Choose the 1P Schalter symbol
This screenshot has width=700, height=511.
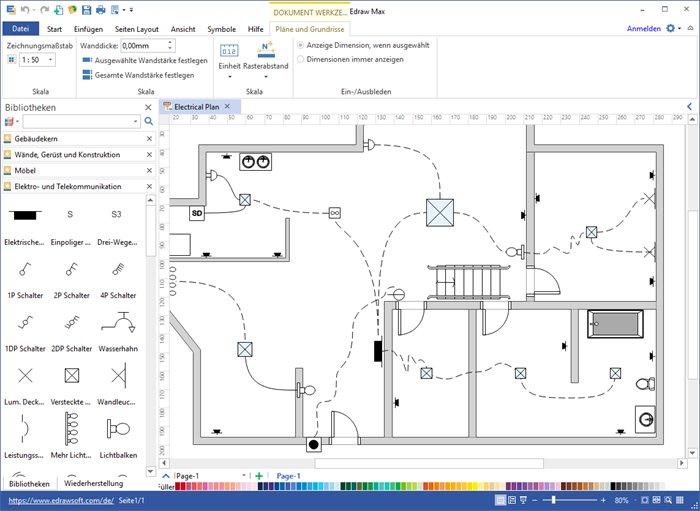click(x=25, y=270)
